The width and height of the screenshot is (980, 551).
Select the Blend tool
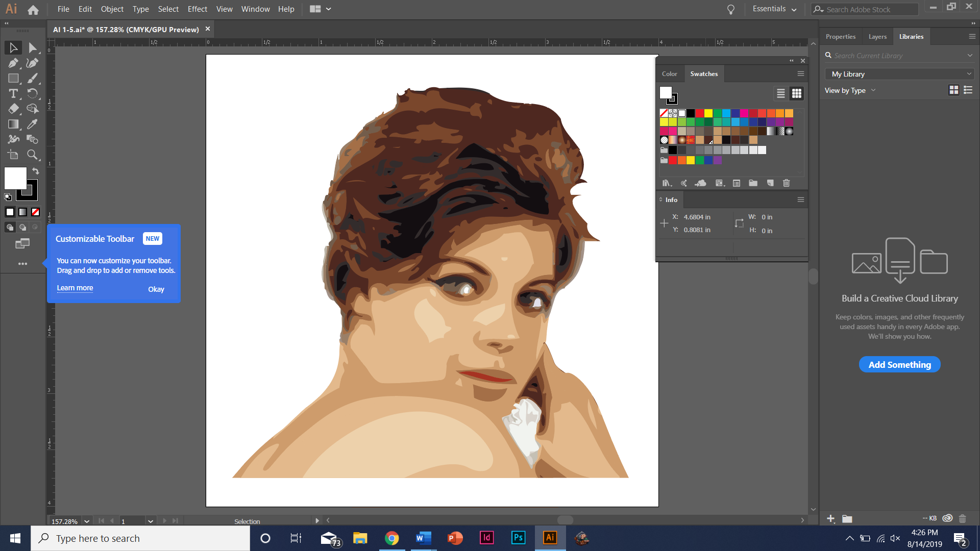32,139
